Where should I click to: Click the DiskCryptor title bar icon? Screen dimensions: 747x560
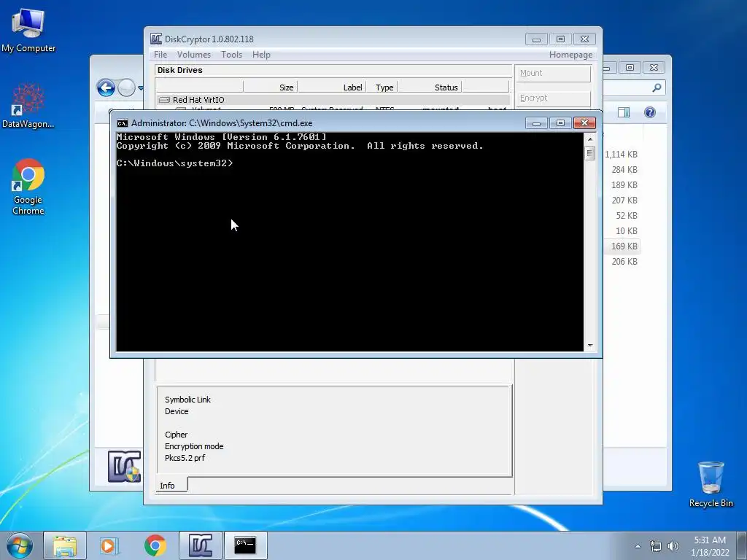(156, 39)
